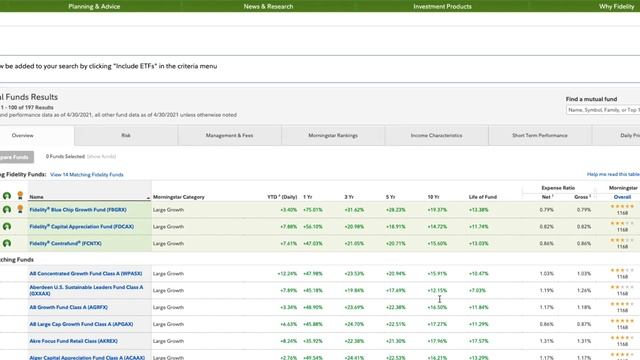Click the Gross expense ratio of AB Large Cap Growth

(x=584, y=324)
